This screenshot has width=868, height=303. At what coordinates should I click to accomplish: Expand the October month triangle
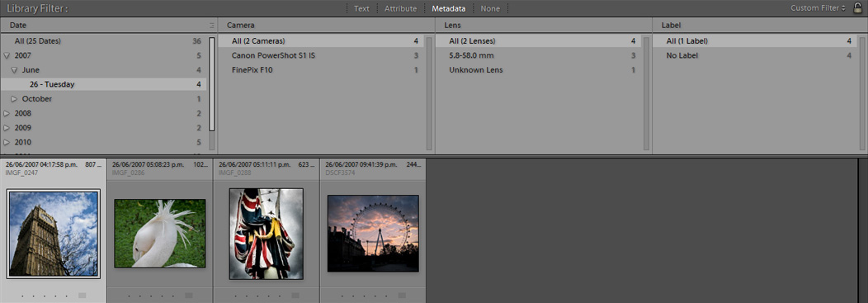(x=14, y=98)
